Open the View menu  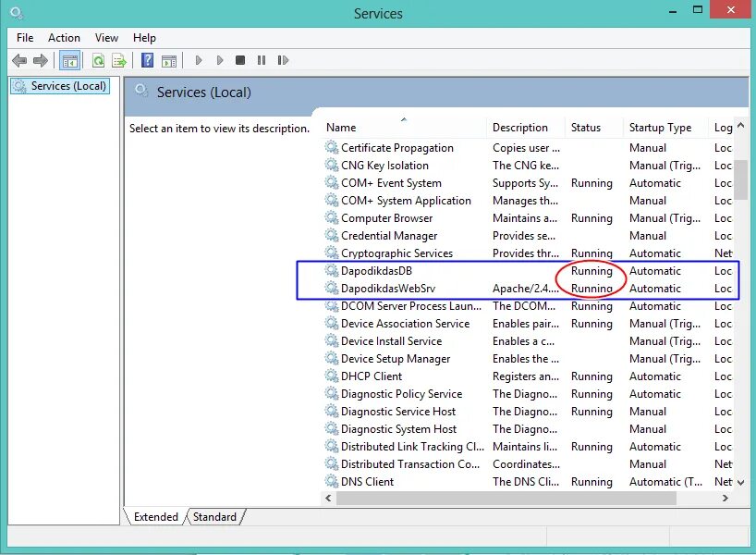coord(106,38)
